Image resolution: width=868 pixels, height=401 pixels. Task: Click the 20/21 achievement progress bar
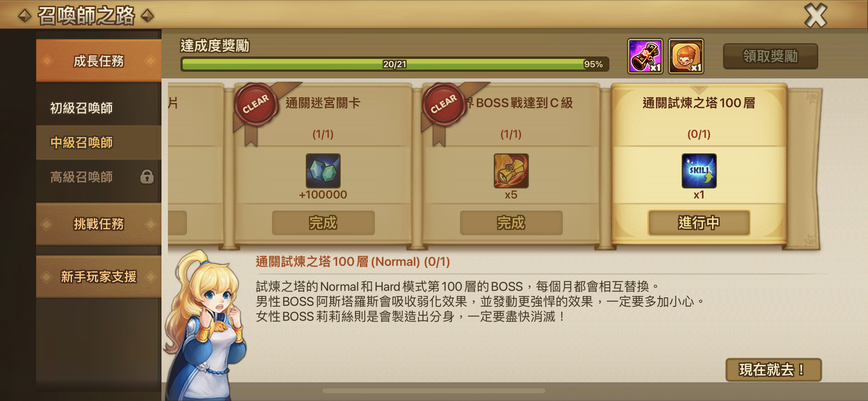(x=395, y=64)
